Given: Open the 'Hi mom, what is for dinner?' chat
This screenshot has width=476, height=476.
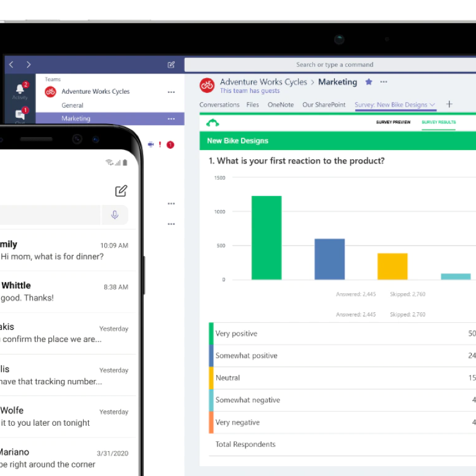Looking at the screenshot, I should click(x=68, y=250).
